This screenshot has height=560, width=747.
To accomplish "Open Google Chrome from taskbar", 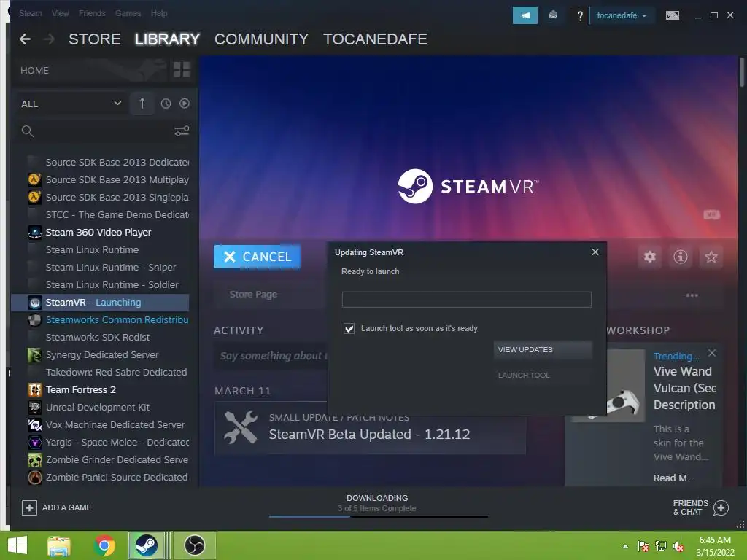I will (x=104, y=545).
